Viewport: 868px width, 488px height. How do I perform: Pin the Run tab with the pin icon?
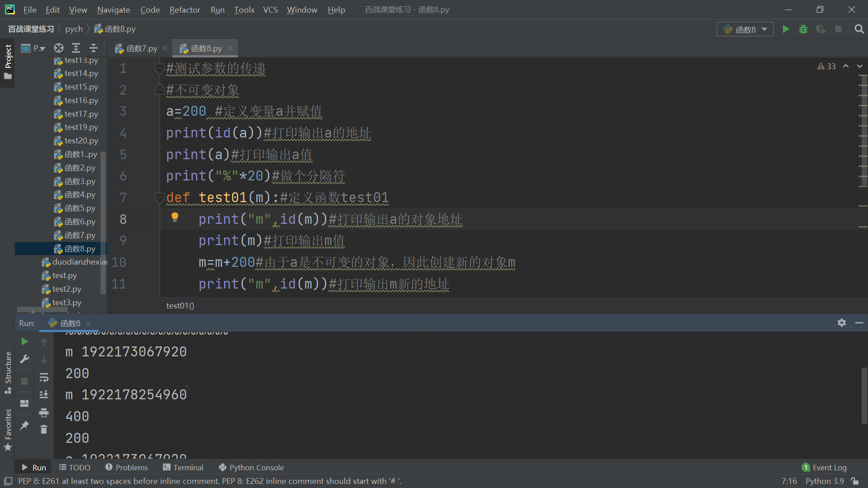[25, 425]
